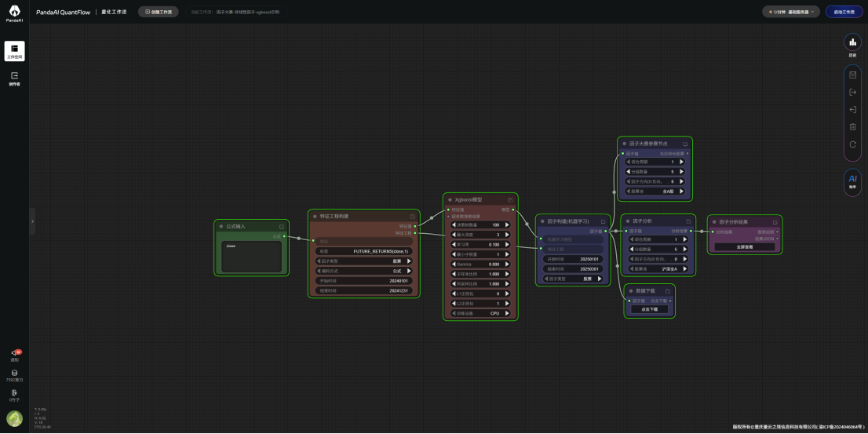
Task: Click the 图表绘制 output port
Action: click(777, 232)
